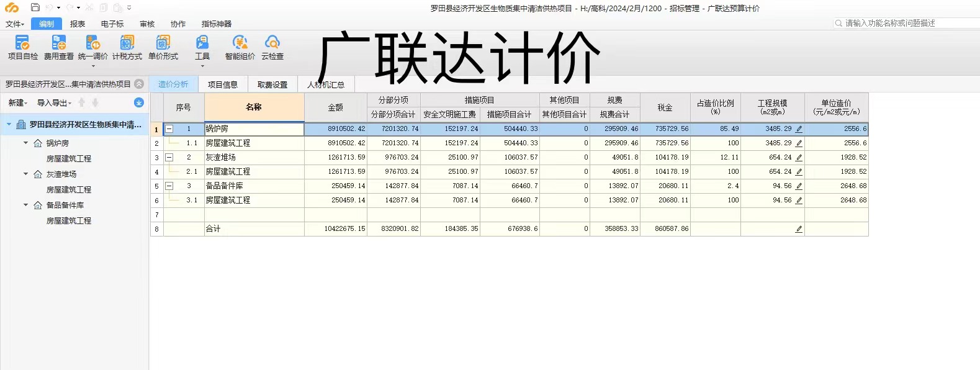The image size is (980, 370).
Task: Click the search magnifier icon
Action: 839,23
